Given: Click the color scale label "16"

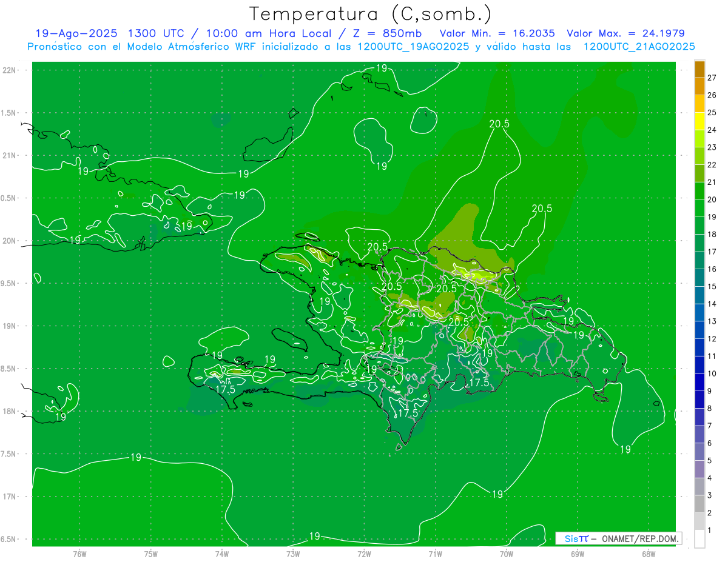Looking at the screenshot, I should click(712, 269).
